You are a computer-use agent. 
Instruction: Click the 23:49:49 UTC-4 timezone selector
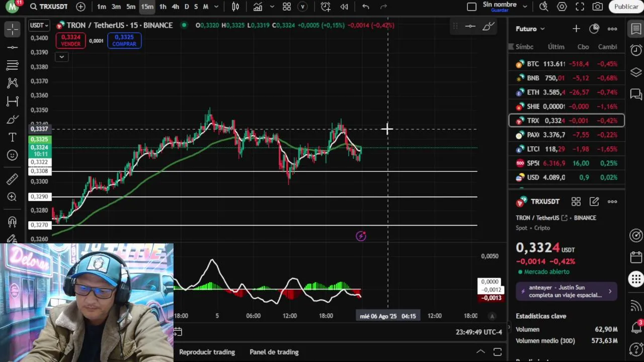(x=478, y=332)
